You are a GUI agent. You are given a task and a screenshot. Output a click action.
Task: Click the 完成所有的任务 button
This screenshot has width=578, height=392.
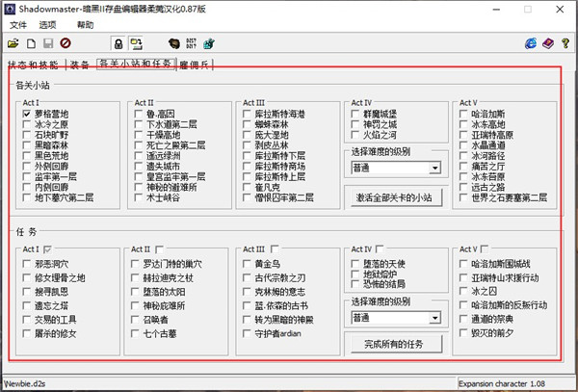pyautogui.click(x=396, y=344)
